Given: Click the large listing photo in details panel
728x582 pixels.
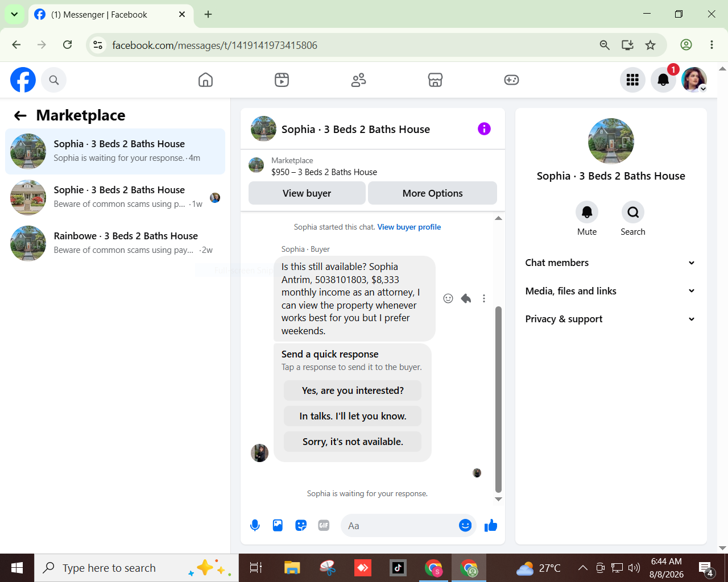Looking at the screenshot, I should click(x=611, y=142).
